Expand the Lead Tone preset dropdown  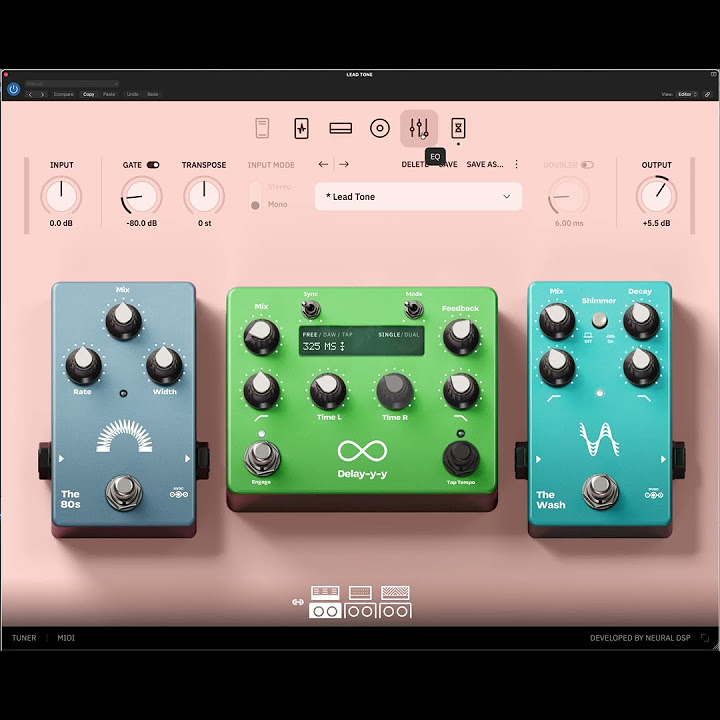tap(418, 197)
